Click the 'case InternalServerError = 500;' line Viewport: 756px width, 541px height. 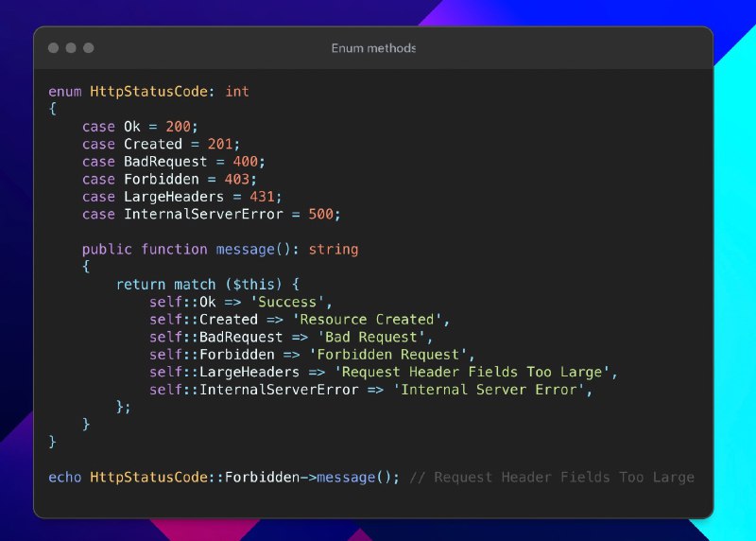211,214
